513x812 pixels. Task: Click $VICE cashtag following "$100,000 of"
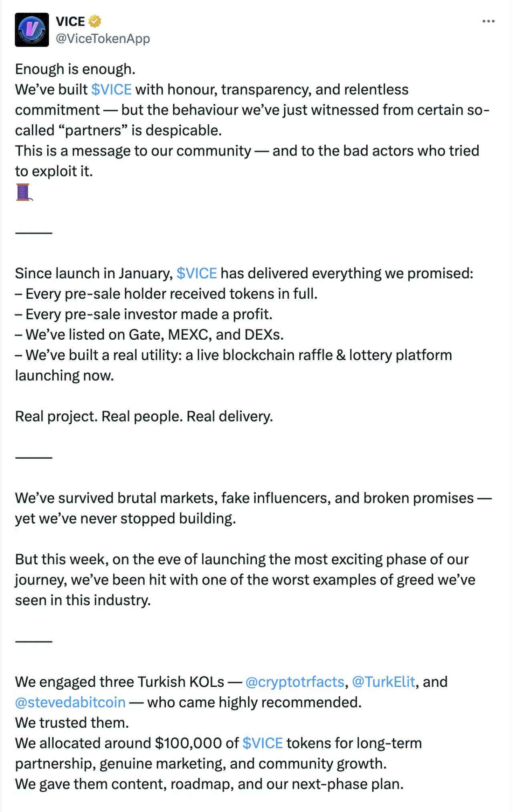[263, 743]
